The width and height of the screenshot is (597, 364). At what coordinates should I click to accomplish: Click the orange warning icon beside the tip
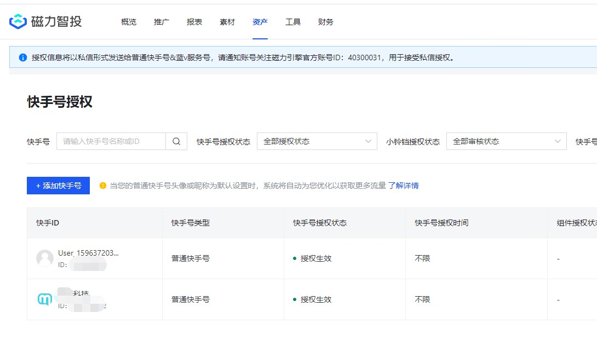point(103,186)
